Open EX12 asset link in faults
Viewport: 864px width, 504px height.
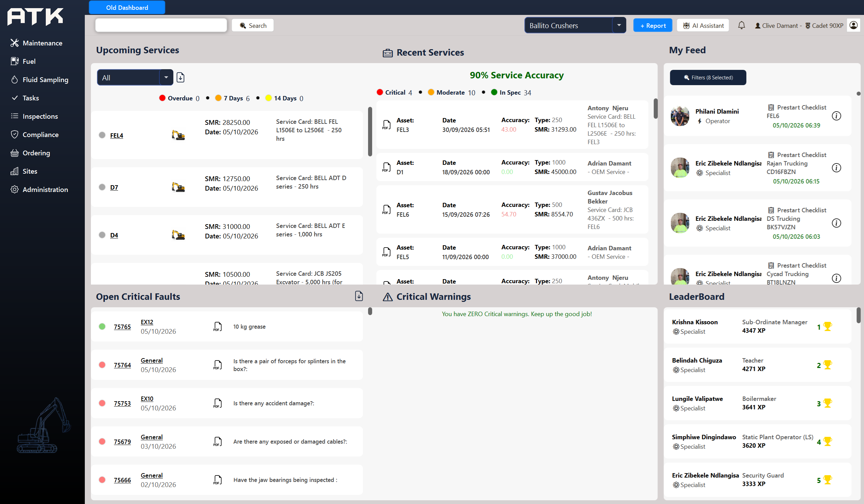click(147, 322)
